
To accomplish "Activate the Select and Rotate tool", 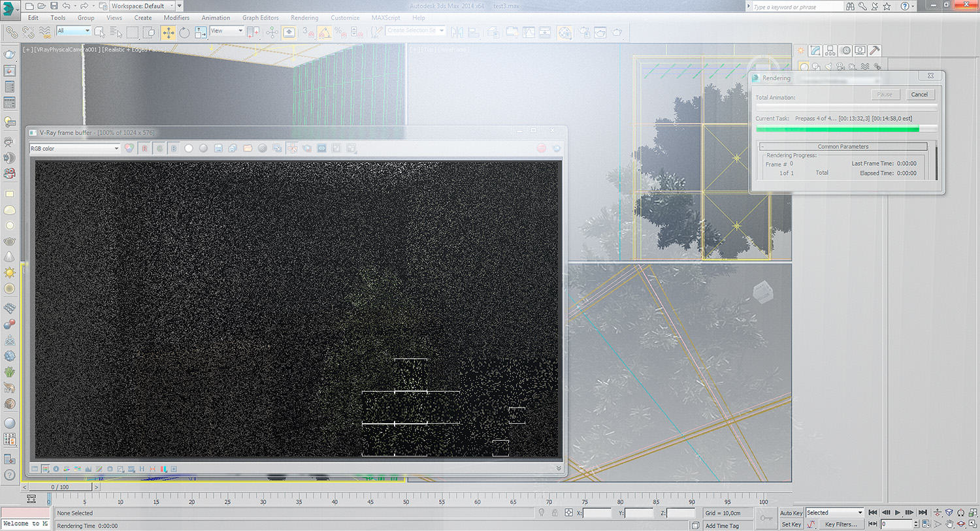I will [x=184, y=32].
